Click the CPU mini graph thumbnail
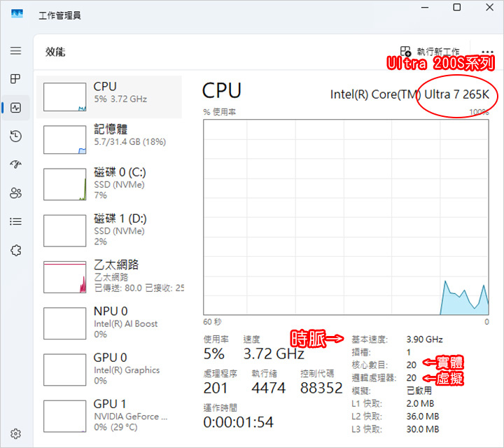This screenshot has width=504, height=448. coord(64,97)
